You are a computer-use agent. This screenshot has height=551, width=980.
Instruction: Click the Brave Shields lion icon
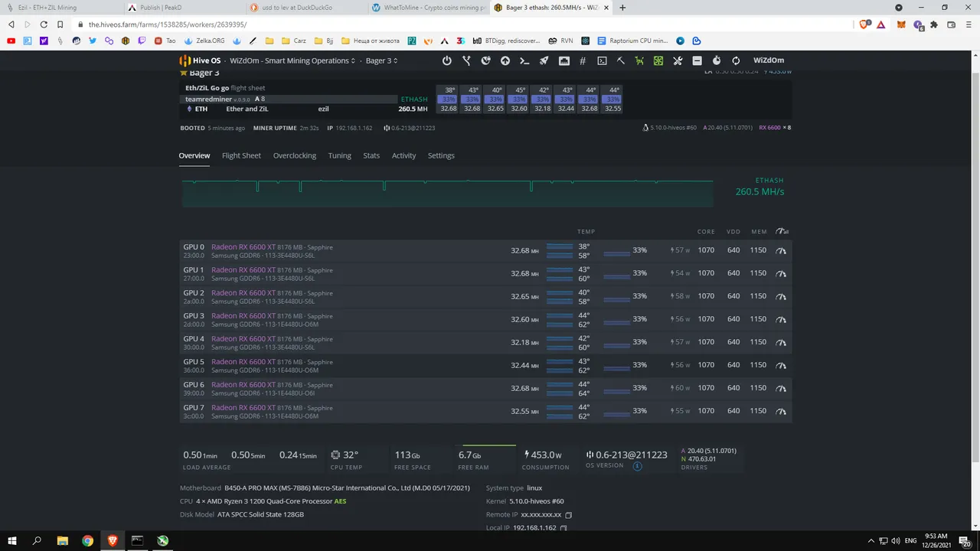pos(864,24)
